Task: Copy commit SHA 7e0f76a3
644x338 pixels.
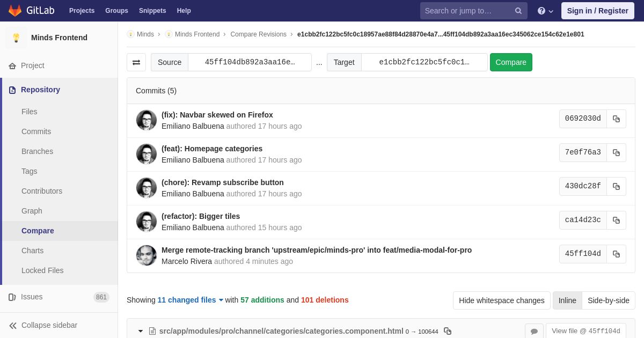Action: (x=616, y=152)
